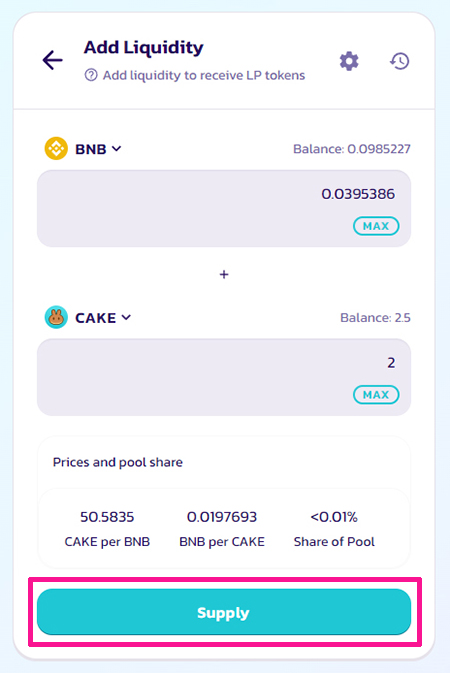Image resolution: width=450 pixels, height=673 pixels.
Task: Click MAX for the BNB amount
Action: (x=376, y=226)
